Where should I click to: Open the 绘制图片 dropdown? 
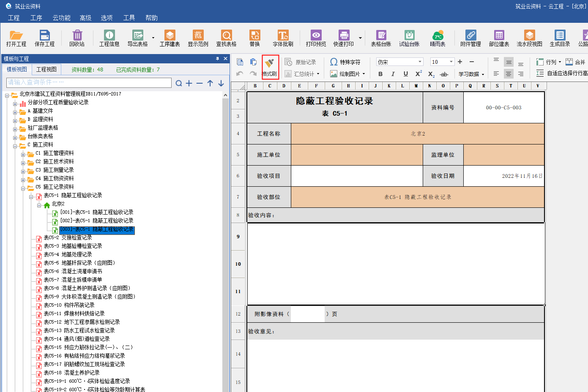click(x=347, y=74)
